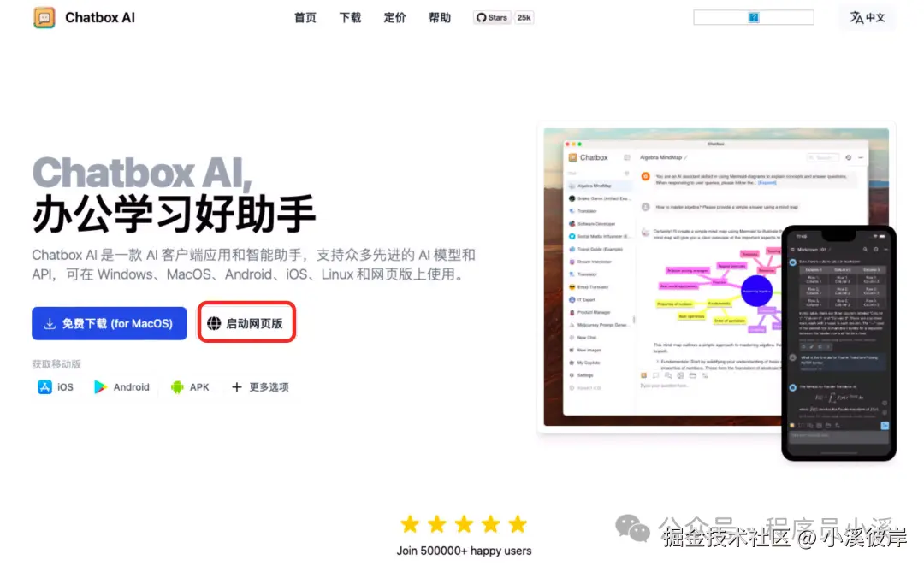The height and width of the screenshot is (566, 924).
Task: Click the Chatbox AI logo at top left
Action: tap(83, 17)
